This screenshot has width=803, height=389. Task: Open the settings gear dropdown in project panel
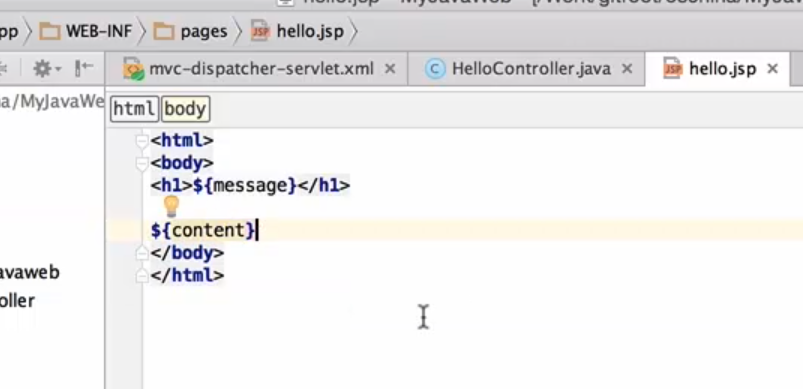47,68
